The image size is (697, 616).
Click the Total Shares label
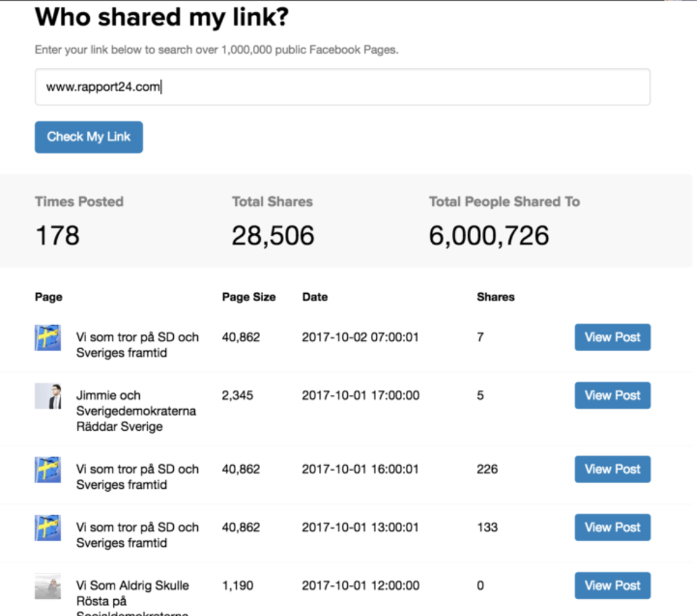coord(272,201)
